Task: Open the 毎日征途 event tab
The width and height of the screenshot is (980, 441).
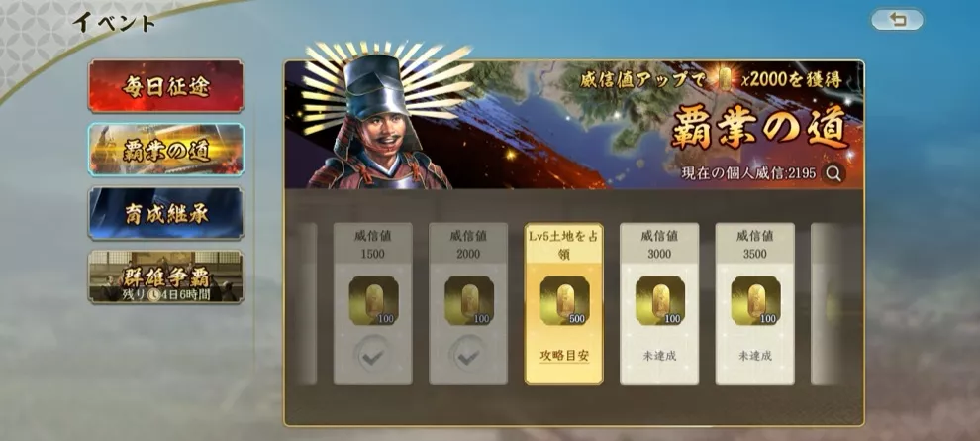Action: pyautogui.click(x=166, y=86)
